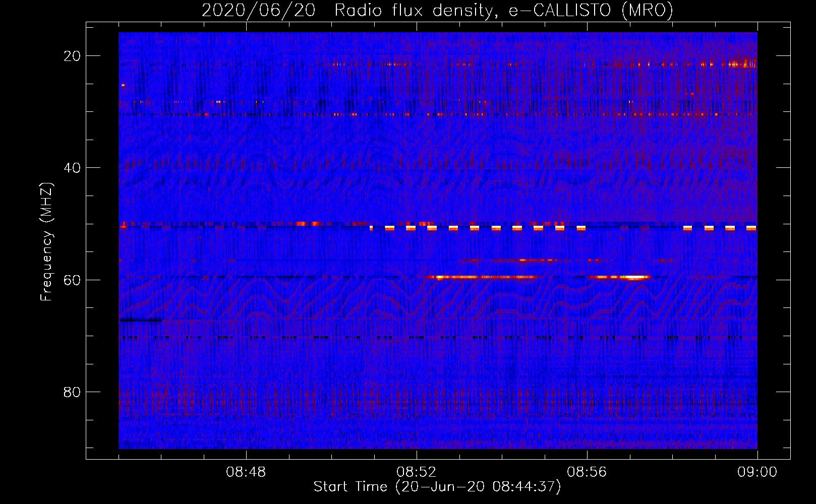Click the 60 MHz frequency tick label
This screenshot has width=816, height=504.
coord(73,280)
